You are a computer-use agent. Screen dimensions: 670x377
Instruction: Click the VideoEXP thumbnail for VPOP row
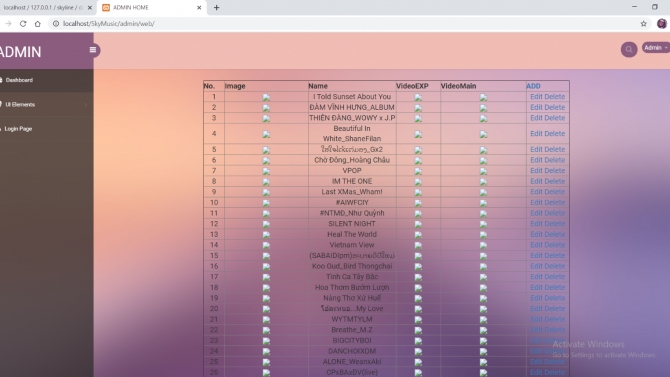[x=418, y=171]
